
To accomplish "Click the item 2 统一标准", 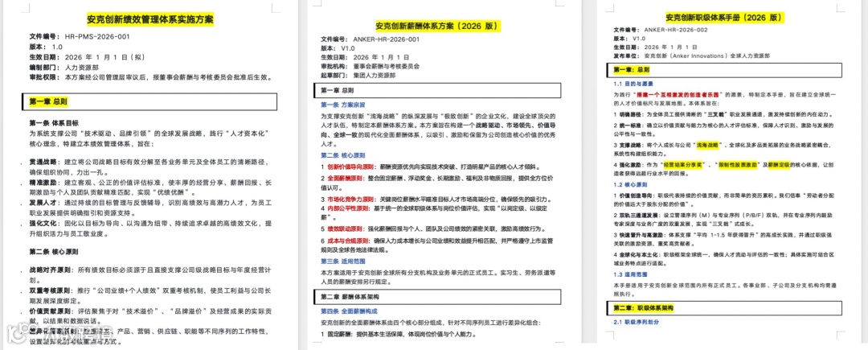I will tap(629, 126).
